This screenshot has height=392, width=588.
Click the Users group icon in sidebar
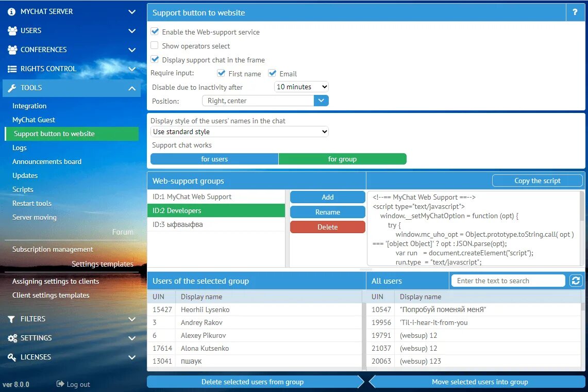(x=12, y=31)
